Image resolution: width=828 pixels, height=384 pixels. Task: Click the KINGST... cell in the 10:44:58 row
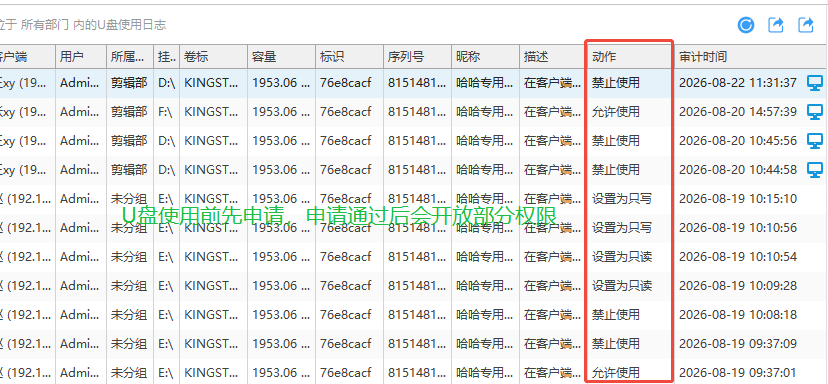(211, 170)
